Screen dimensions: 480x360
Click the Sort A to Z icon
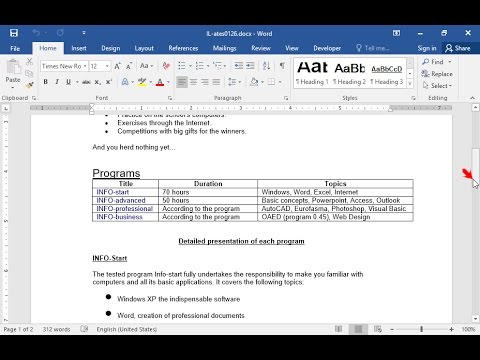click(x=266, y=66)
